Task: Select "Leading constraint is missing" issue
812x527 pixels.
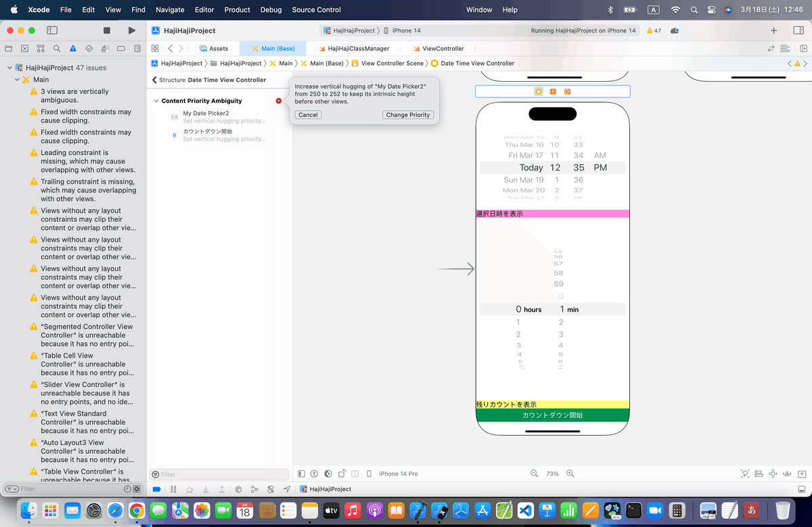Action: pos(84,162)
